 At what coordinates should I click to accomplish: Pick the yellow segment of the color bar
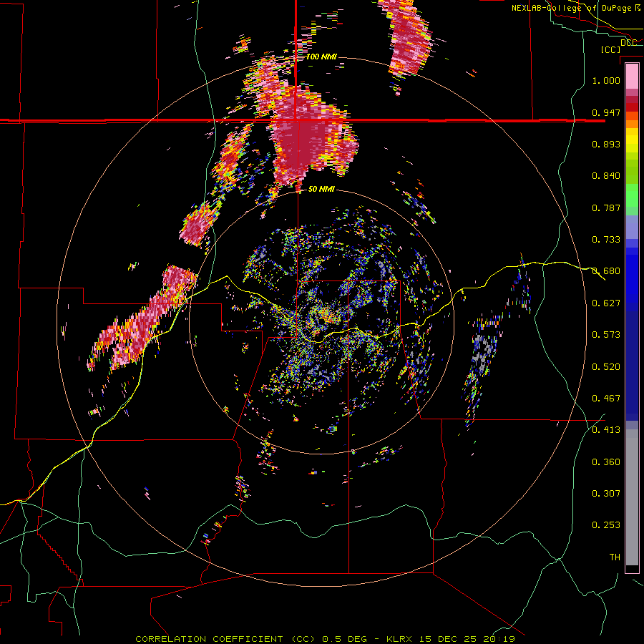coord(632,141)
